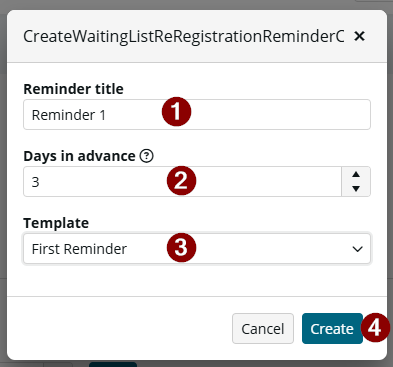Click the Template label
The image size is (393, 367).
point(56,223)
